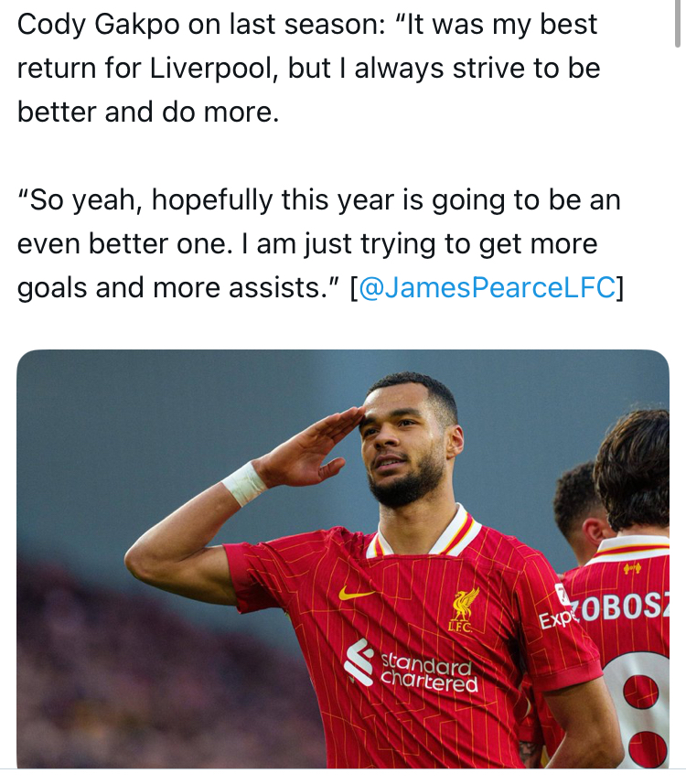Click the Liver bird crest on shirt
This screenshot has width=686, height=784.
[x=465, y=604]
